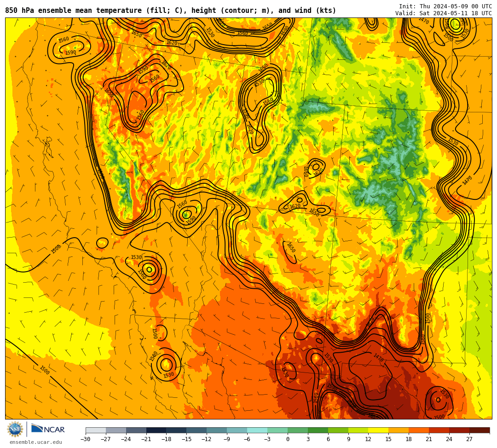Click the −6 colorbar tick label
Viewport: 497px width, 448px height.
tap(247, 439)
